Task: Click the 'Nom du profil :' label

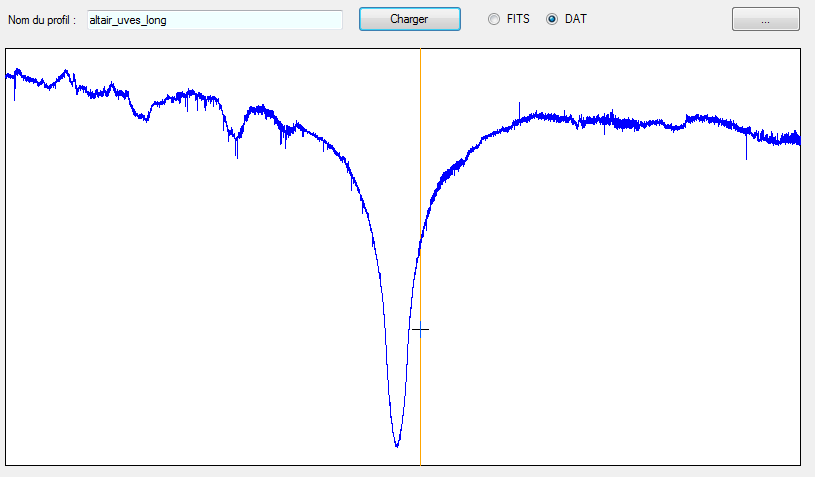Action: click(x=42, y=20)
